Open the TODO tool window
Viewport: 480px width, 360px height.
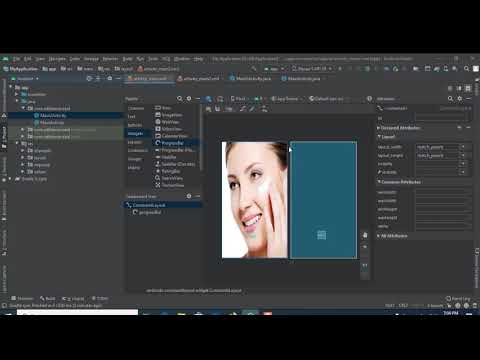pyautogui.click(x=100, y=298)
